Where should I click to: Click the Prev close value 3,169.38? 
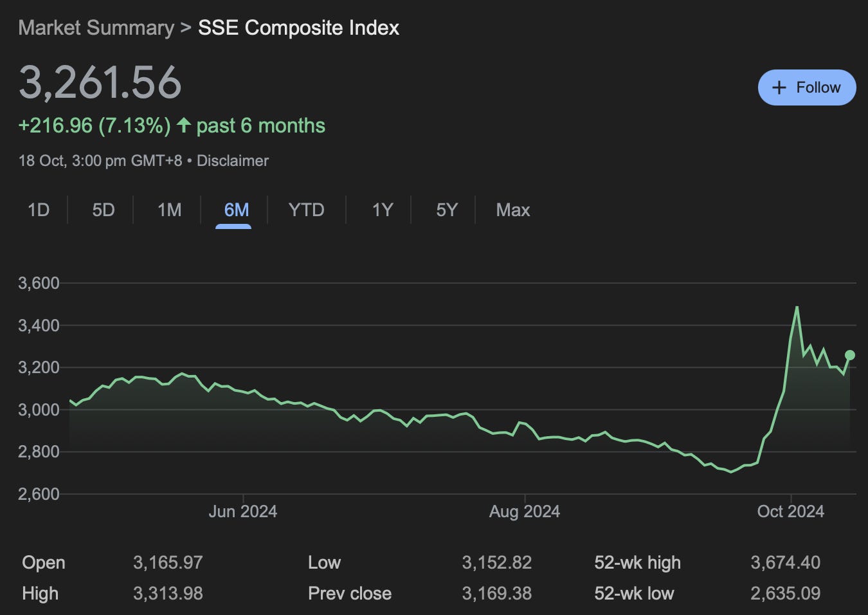click(497, 593)
